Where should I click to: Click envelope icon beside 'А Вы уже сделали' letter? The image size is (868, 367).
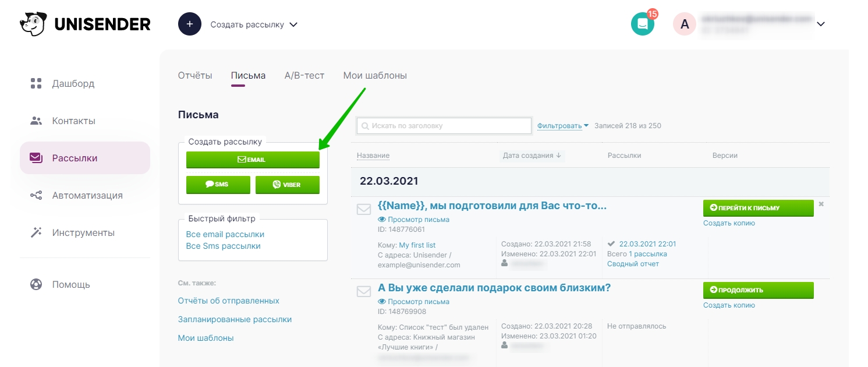(364, 291)
